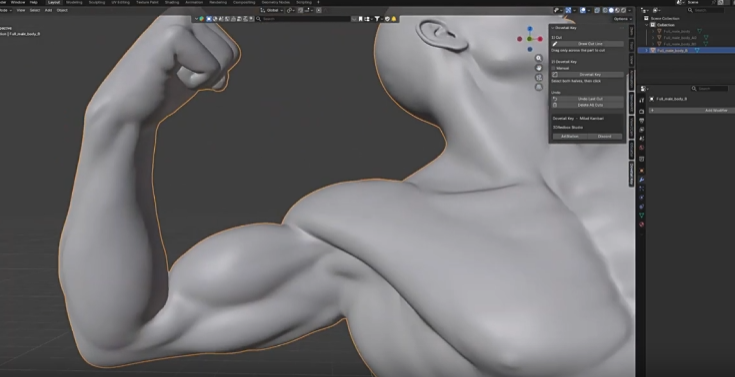Click the blue Z axis gizmo ball
Viewport: 735px width, 377px height.
[530, 29]
